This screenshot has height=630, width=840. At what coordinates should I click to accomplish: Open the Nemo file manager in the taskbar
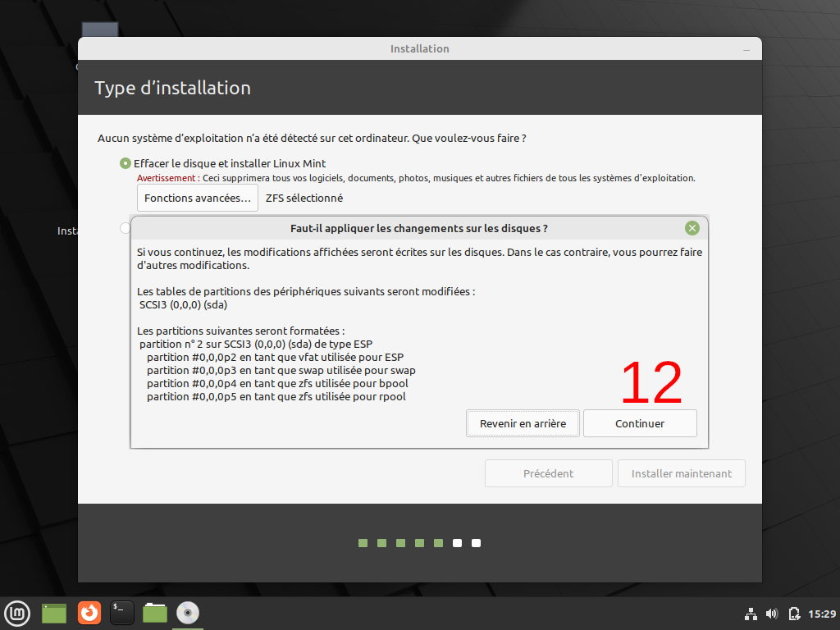click(154, 613)
